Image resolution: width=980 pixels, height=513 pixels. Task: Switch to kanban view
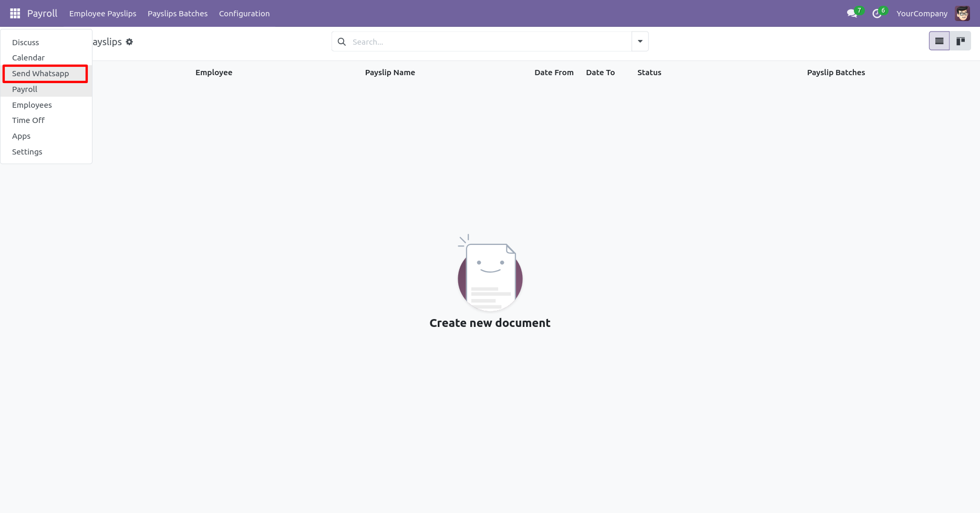pos(960,41)
